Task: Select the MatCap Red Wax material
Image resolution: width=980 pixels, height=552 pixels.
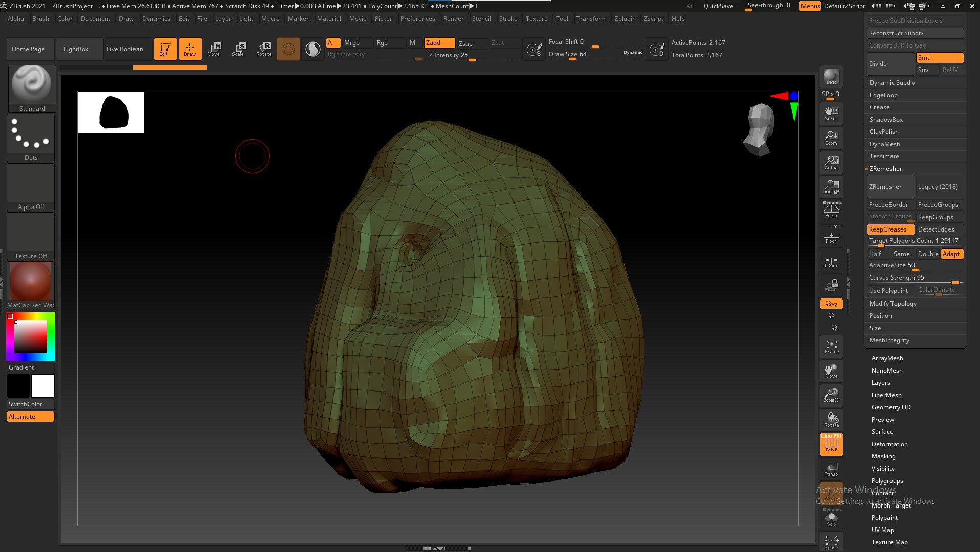Action: [x=30, y=282]
